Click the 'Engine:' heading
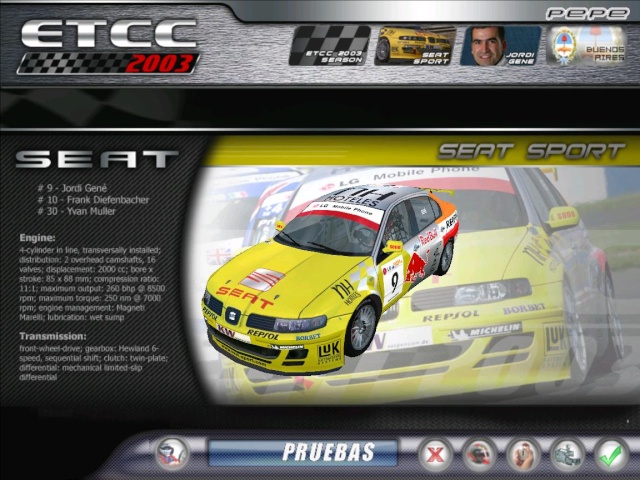640x480 pixels. (38, 238)
